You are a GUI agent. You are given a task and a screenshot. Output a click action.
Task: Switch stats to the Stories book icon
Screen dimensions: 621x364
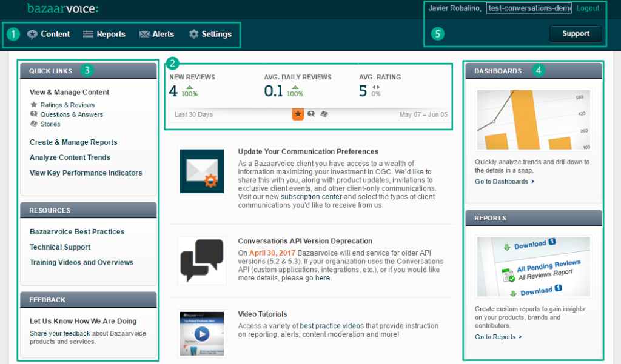point(324,114)
